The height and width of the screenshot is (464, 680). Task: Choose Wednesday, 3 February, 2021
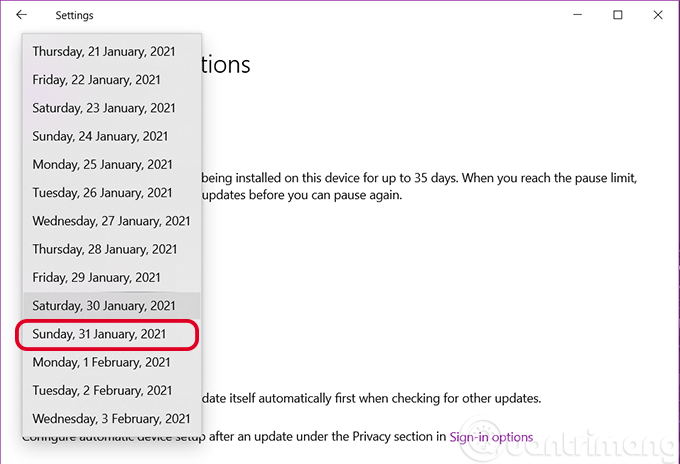(x=111, y=418)
